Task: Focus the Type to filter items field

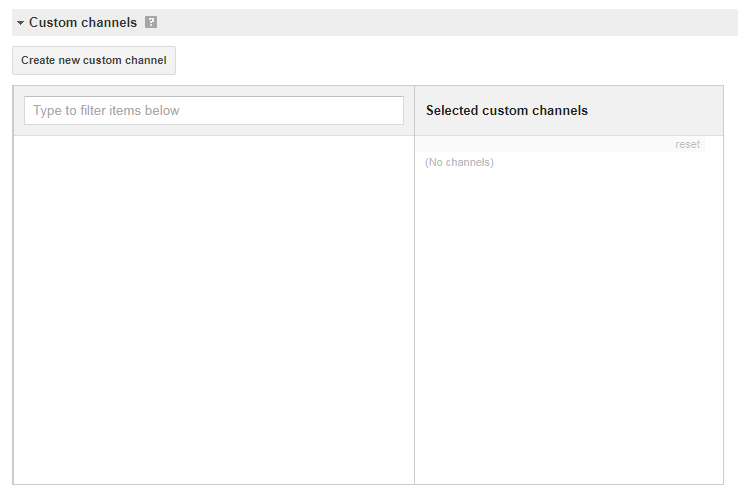Action: pyautogui.click(x=214, y=111)
